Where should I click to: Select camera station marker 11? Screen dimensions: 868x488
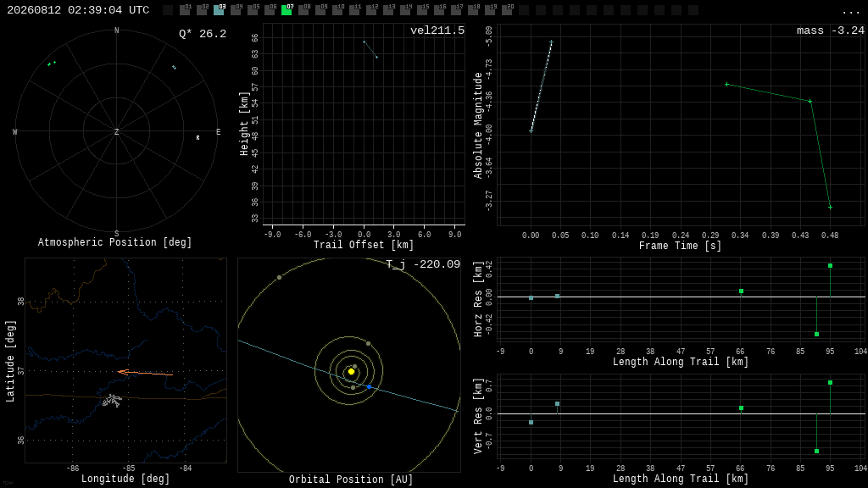[x=355, y=9]
